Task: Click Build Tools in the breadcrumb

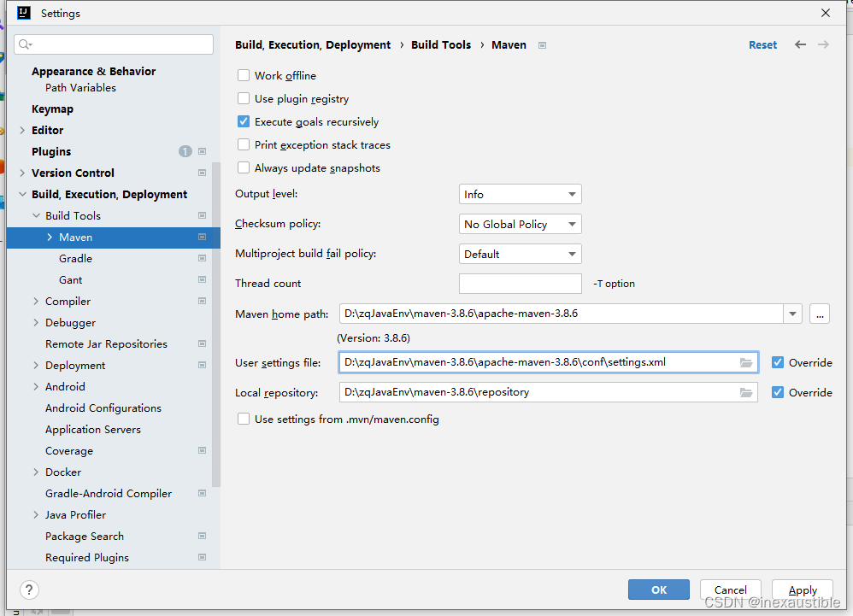Action: 441,44
